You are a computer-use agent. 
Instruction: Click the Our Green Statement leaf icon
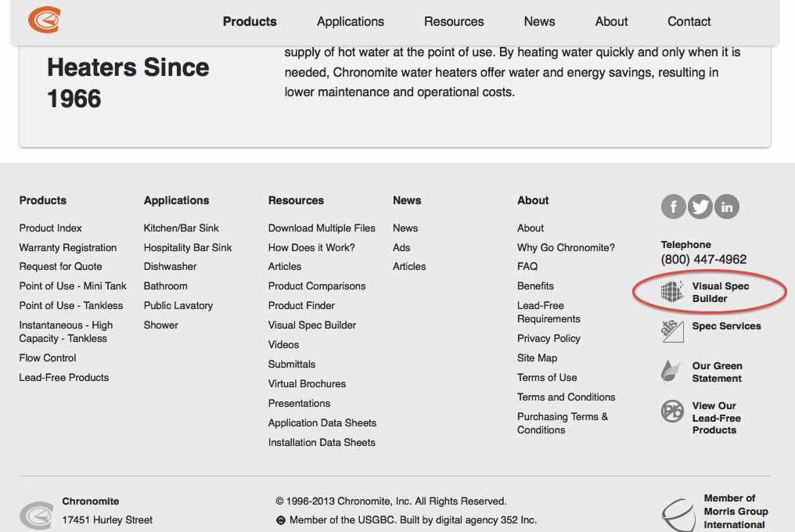click(x=671, y=372)
